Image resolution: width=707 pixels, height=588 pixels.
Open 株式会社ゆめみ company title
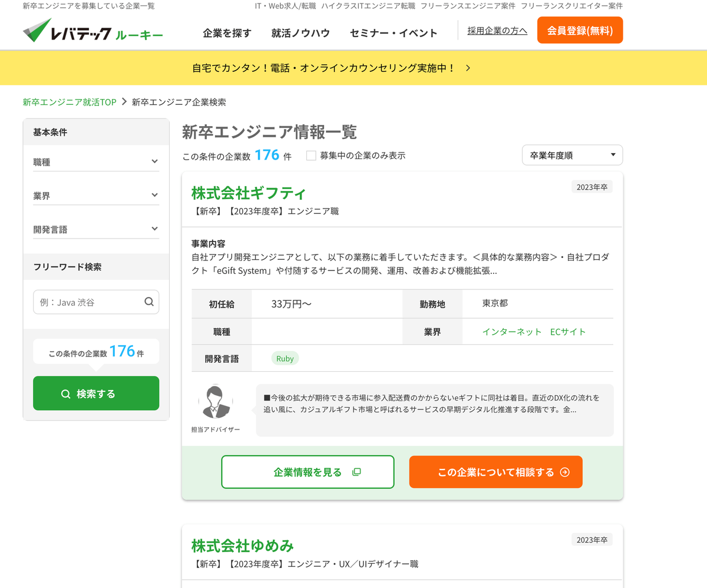click(x=243, y=545)
